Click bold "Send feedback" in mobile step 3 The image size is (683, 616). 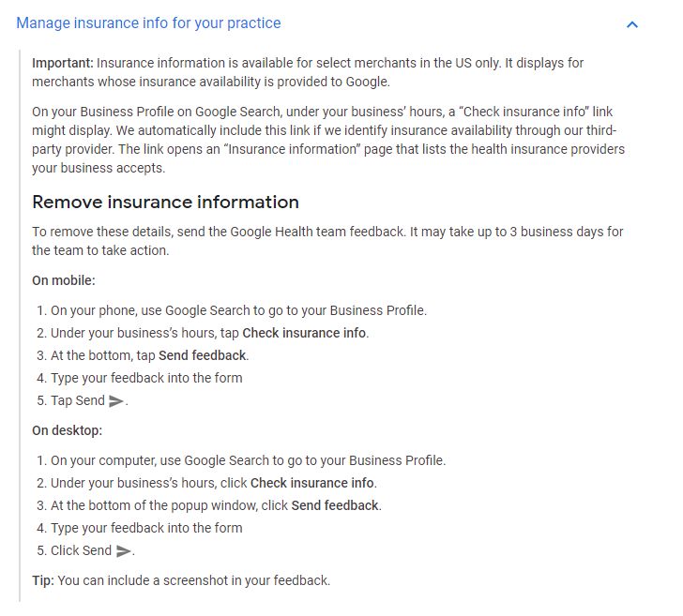[x=203, y=355]
